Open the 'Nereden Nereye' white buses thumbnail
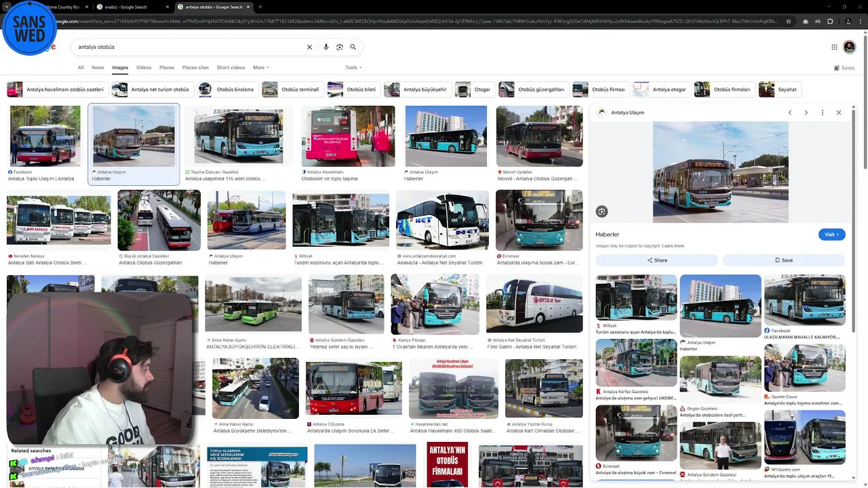The image size is (868, 488). pos(59,221)
